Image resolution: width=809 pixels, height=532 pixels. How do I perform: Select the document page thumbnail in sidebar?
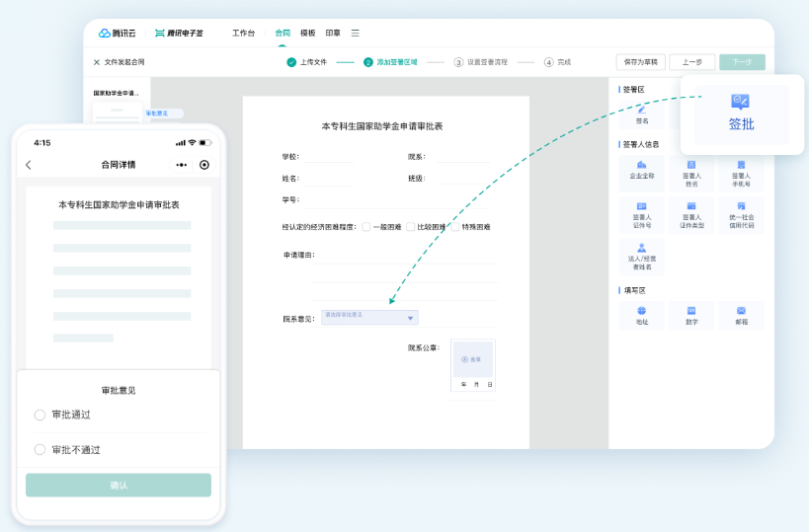(118, 113)
